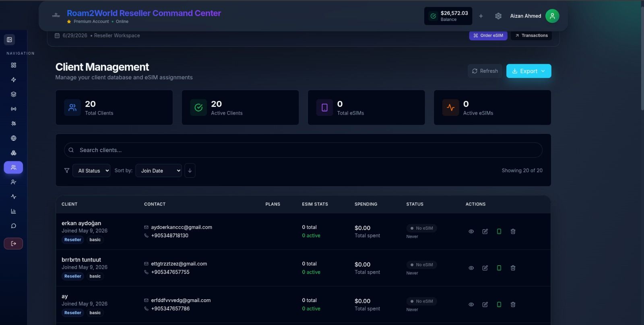This screenshot has height=325, width=644.
Task: Click the boxes cluster icon in sidebar
Action: coord(14,153)
